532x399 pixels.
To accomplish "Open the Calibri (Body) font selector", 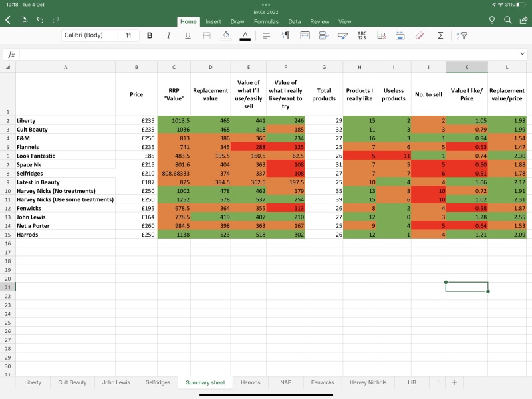I will pos(89,35).
